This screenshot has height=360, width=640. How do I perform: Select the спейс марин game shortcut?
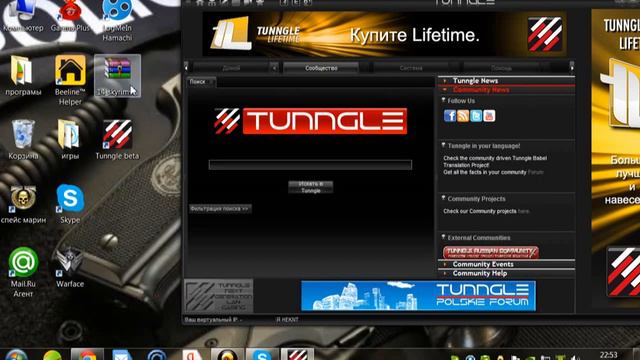(x=23, y=204)
